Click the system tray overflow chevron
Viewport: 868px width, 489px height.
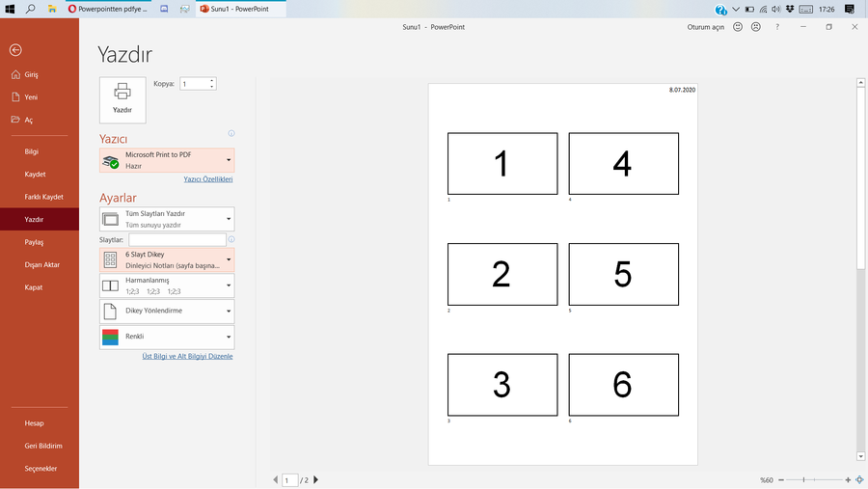coord(736,9)
